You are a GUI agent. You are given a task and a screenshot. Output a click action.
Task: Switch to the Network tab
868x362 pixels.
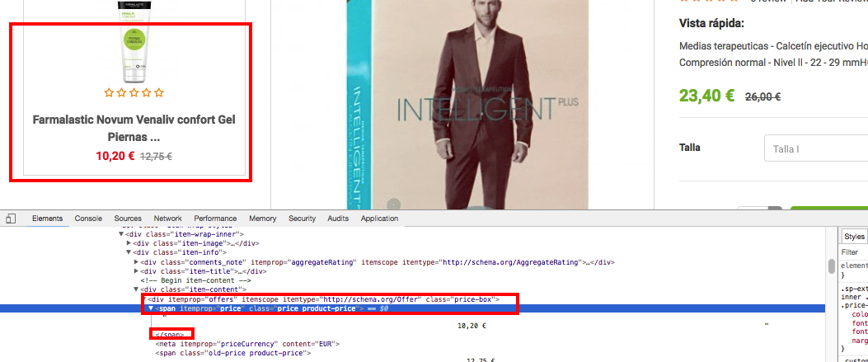click(x=167, y=219)
